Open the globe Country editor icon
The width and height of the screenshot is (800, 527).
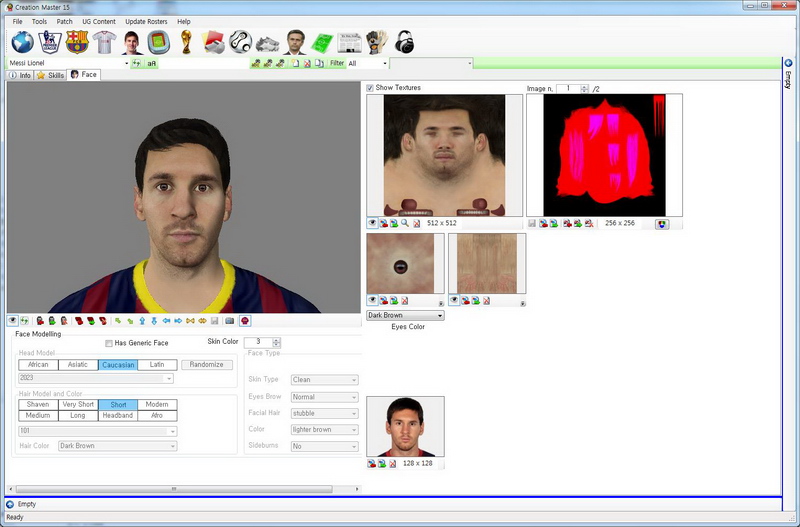coord(22,42)
